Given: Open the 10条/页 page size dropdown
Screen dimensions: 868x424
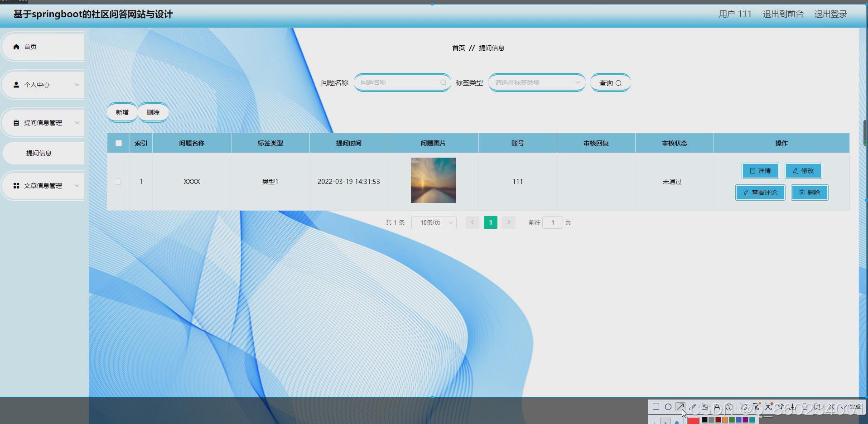Looking at the screenshot, I should tap(434, 222).
